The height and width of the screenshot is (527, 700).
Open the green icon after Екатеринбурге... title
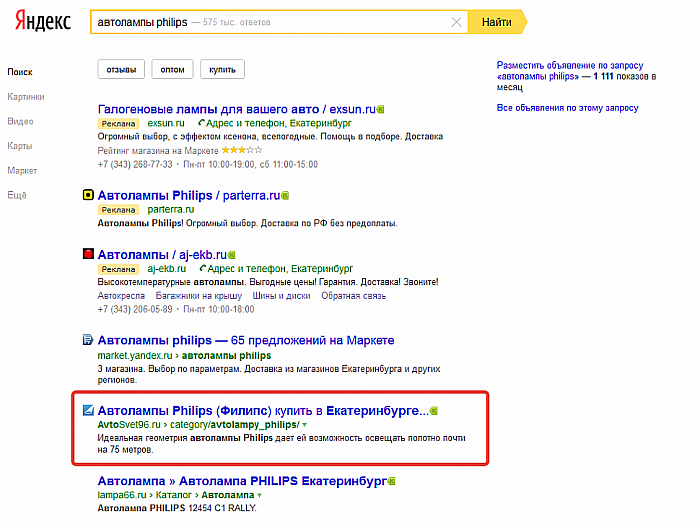(x=434, y=411)
